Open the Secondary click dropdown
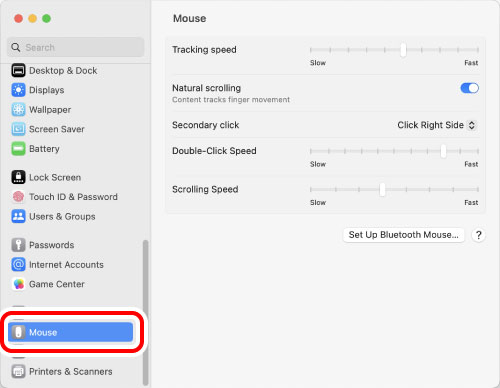Screen dimensions: 500x388 point(437,125)
